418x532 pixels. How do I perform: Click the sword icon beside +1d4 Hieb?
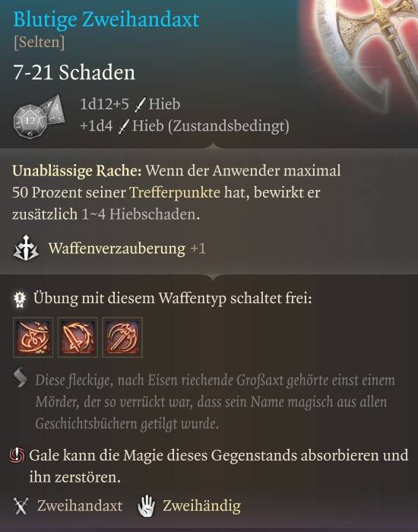tap(123, 127)
